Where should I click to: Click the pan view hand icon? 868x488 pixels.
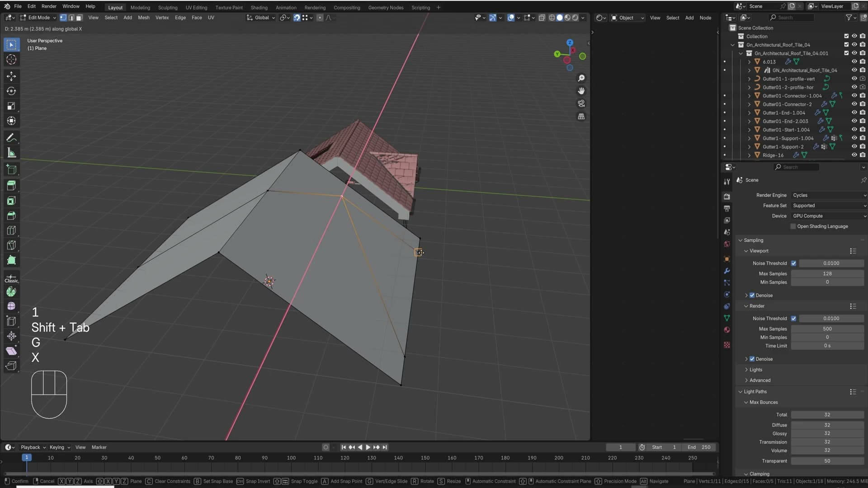coord(581,91)
